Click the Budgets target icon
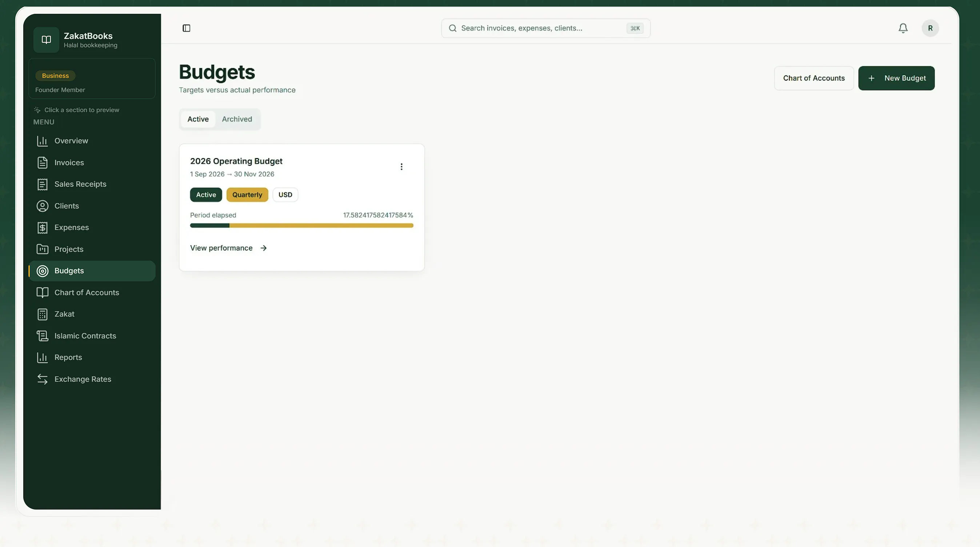Viewport: 980px width, 547px height. [42, 271]
